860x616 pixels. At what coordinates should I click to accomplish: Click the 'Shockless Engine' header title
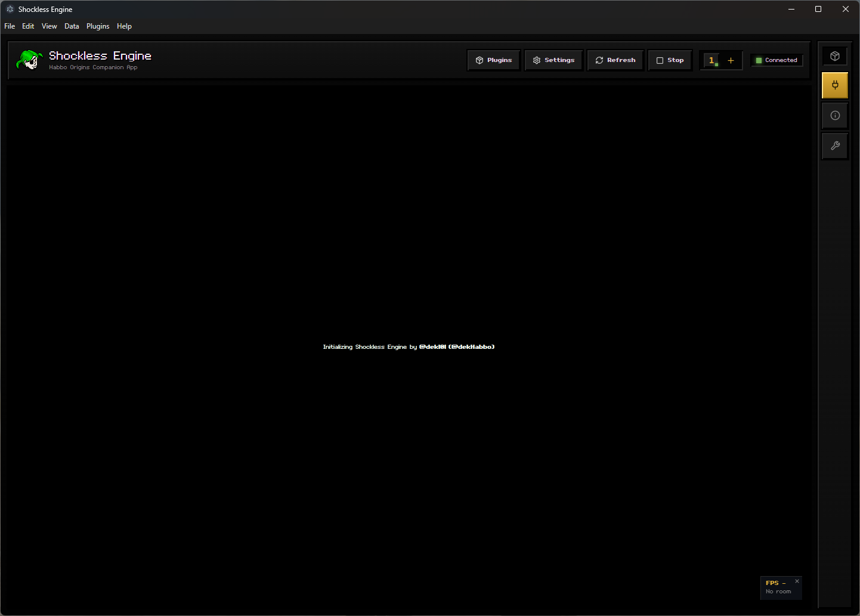pos(100,55)
